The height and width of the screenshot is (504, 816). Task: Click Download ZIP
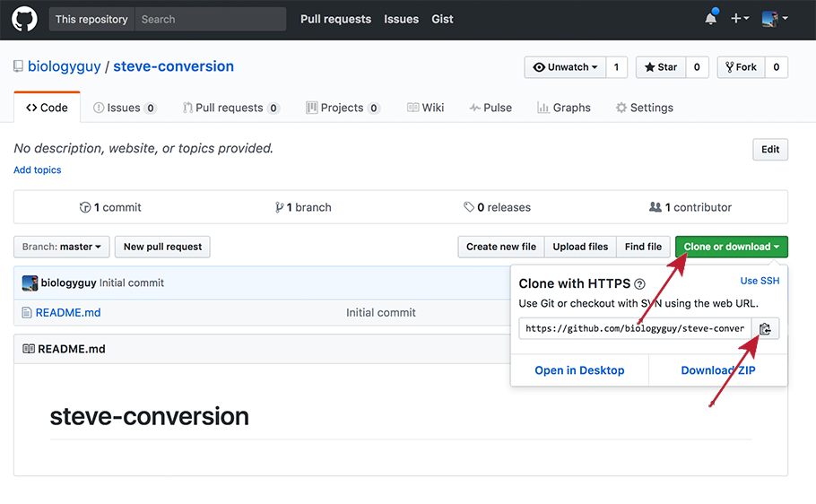(x=718, y=370)
